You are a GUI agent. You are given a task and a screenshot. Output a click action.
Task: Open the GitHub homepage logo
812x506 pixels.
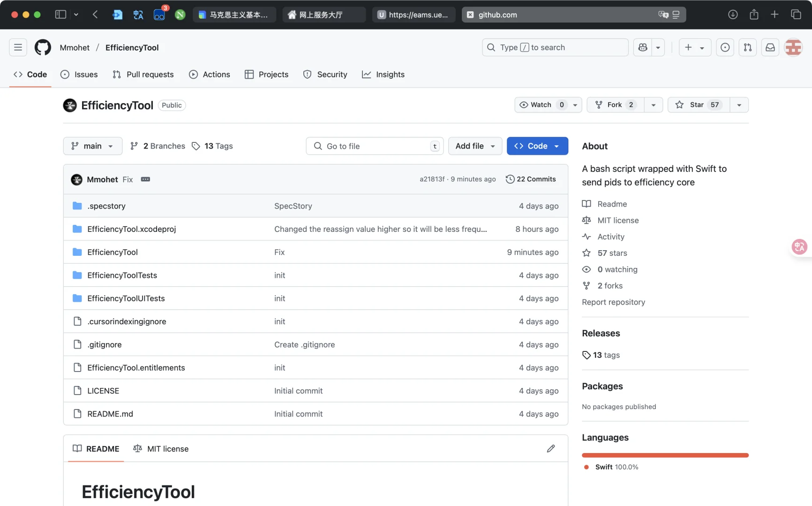click(x=43, y=47)
